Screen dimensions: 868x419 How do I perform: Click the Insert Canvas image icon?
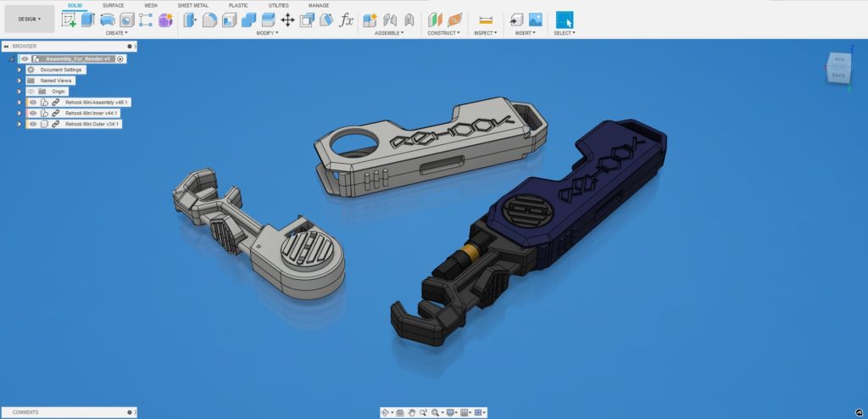(x=536, y=20)
